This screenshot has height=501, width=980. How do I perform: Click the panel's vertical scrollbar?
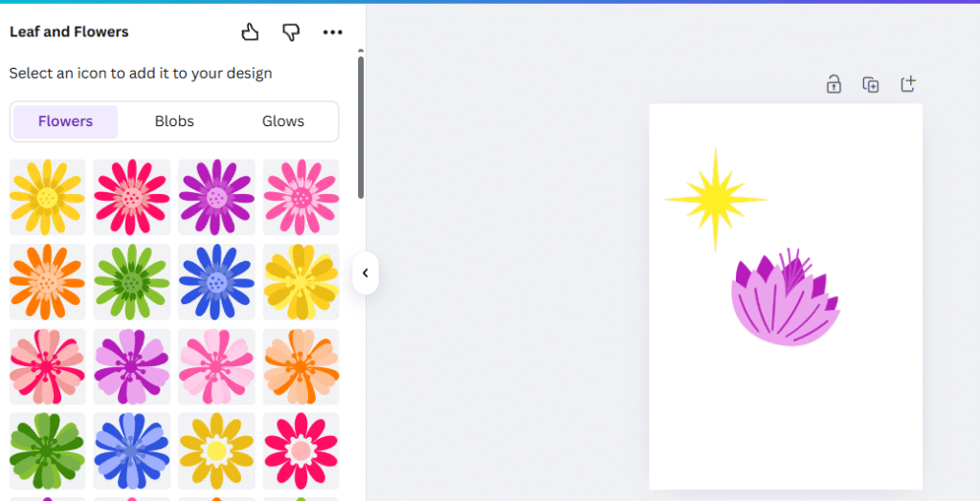click(361, 127)
